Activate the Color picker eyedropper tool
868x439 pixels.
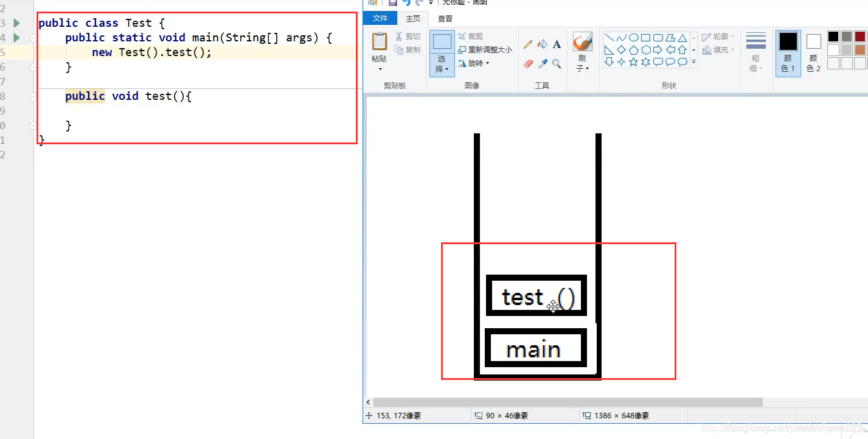pos(542,63)
